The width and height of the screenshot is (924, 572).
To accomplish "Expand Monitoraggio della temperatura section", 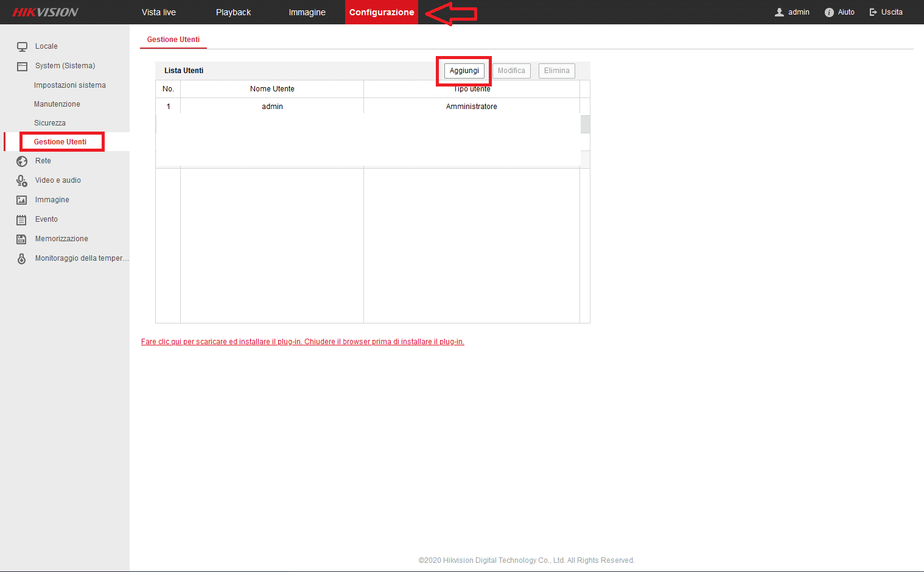I will tap(82, 258).
